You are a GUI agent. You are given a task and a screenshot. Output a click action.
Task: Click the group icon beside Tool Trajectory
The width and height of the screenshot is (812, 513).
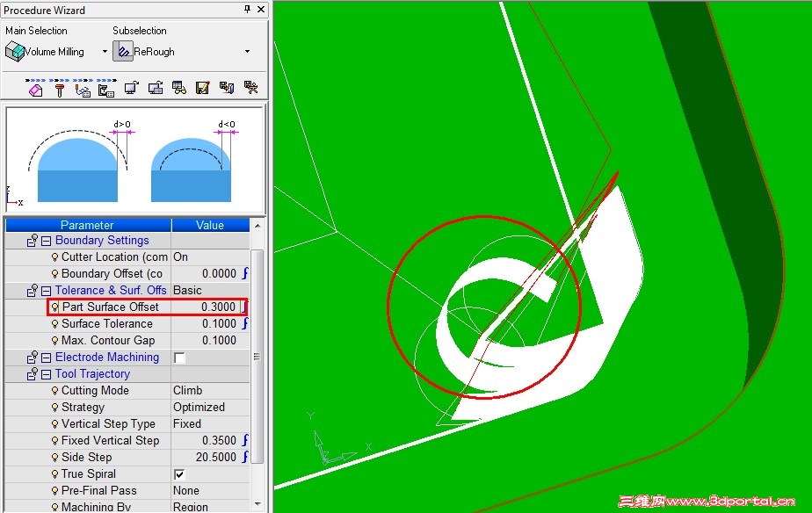point(33,373)
